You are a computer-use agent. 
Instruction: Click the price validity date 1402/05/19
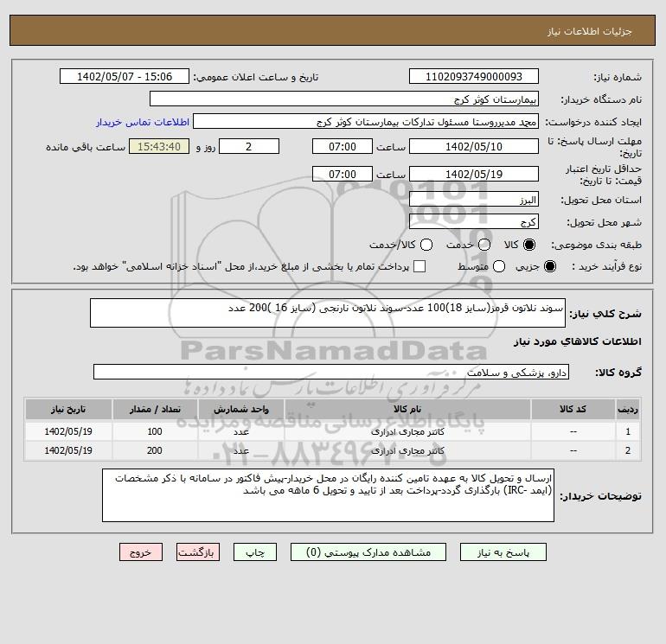(x=474, y=174)
